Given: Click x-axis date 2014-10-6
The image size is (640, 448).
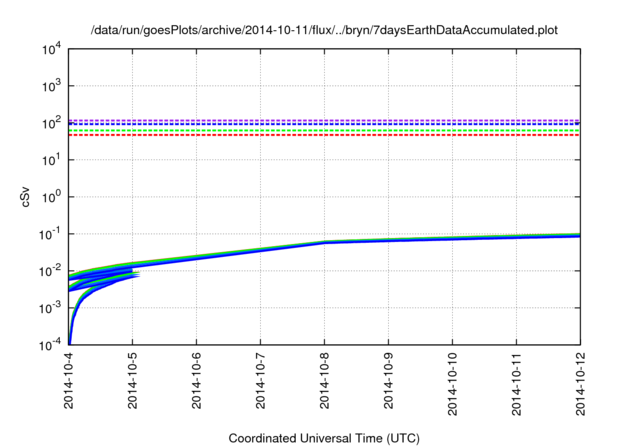Looking at the screenshot, I should tap(197, 380).
